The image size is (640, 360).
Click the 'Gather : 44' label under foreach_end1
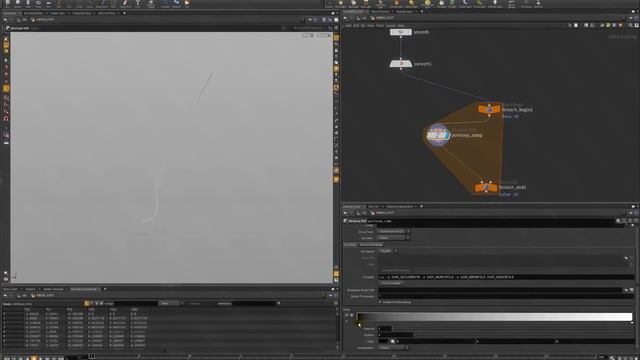pyautogui.click(x=509, y=194)
